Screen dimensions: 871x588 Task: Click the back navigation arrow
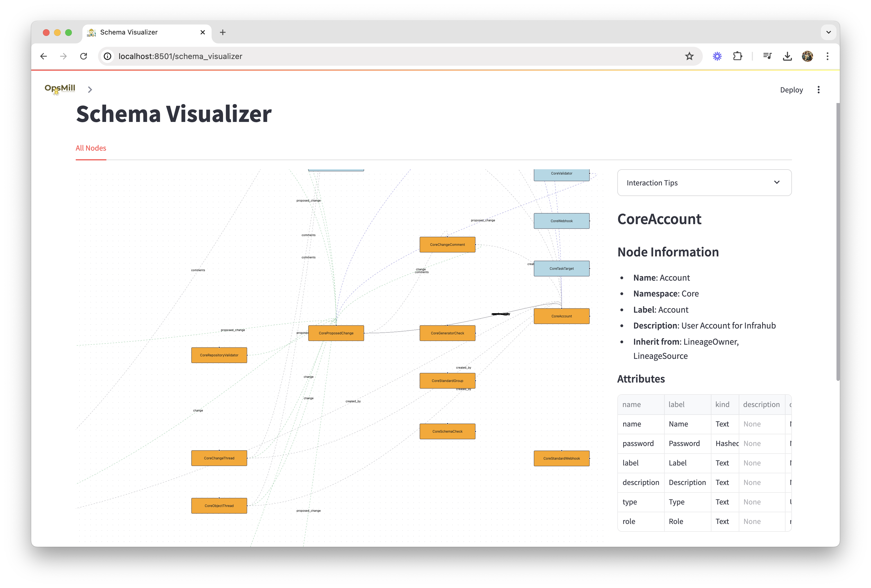44,56
